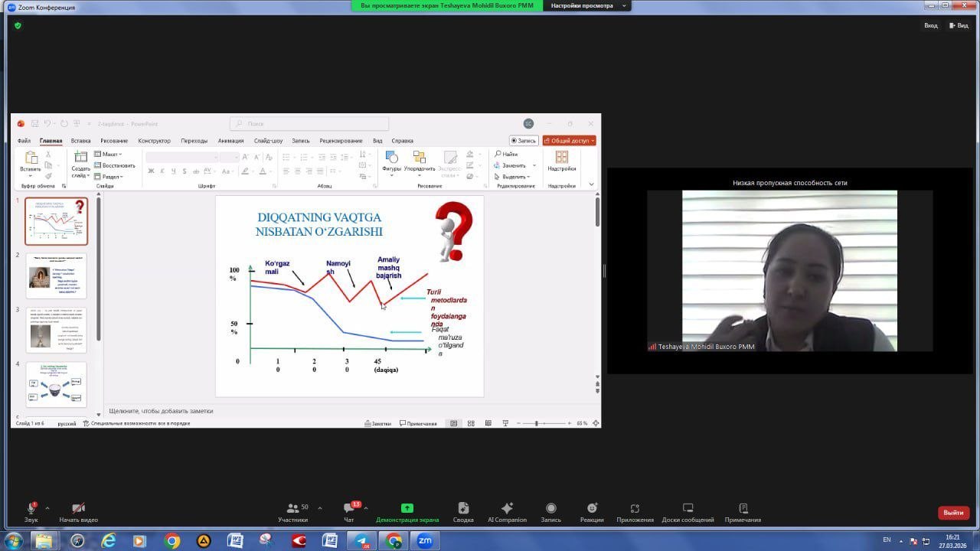Switch to slide sorter view in status bar
980x551 pixels.
[x=471, y=423]
